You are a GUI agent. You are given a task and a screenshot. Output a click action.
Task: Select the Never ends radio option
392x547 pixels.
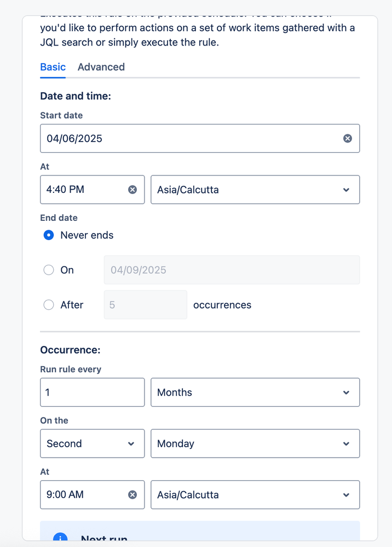[49, 235]
